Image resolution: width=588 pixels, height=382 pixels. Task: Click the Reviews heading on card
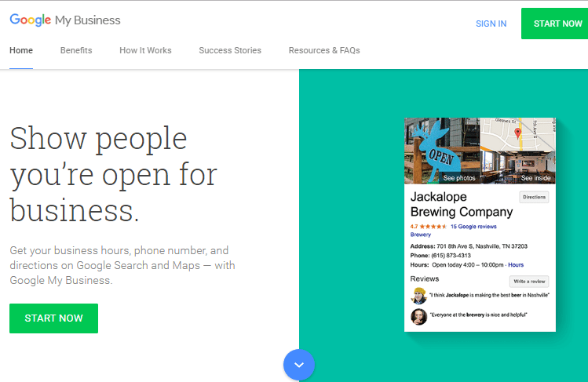pyautogui.click(x=425, y=278)
